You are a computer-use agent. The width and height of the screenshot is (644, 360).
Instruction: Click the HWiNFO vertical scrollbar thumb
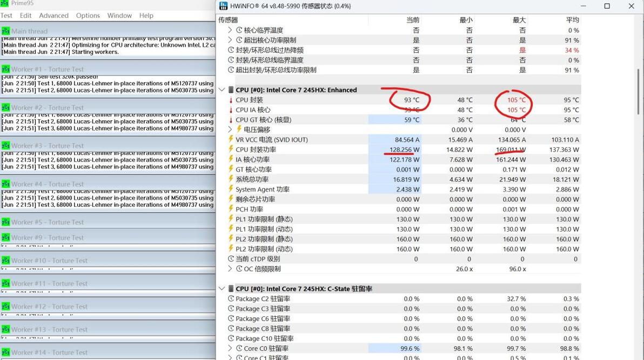639,92
